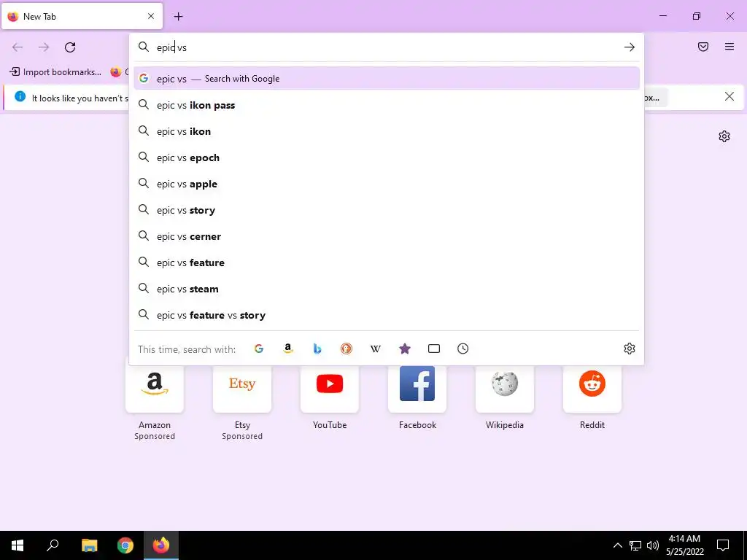Select suggestion 'epic vs apple'

[387, 183]
